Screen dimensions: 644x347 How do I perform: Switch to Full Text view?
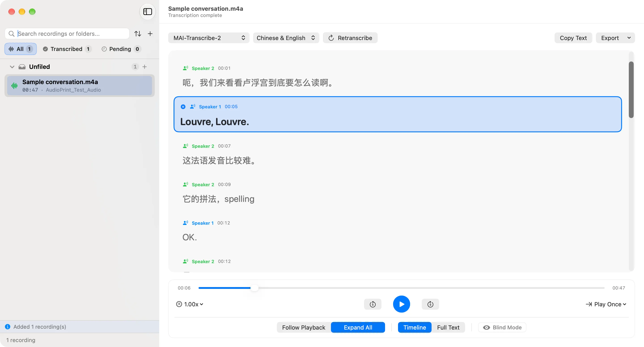(448, 327)
